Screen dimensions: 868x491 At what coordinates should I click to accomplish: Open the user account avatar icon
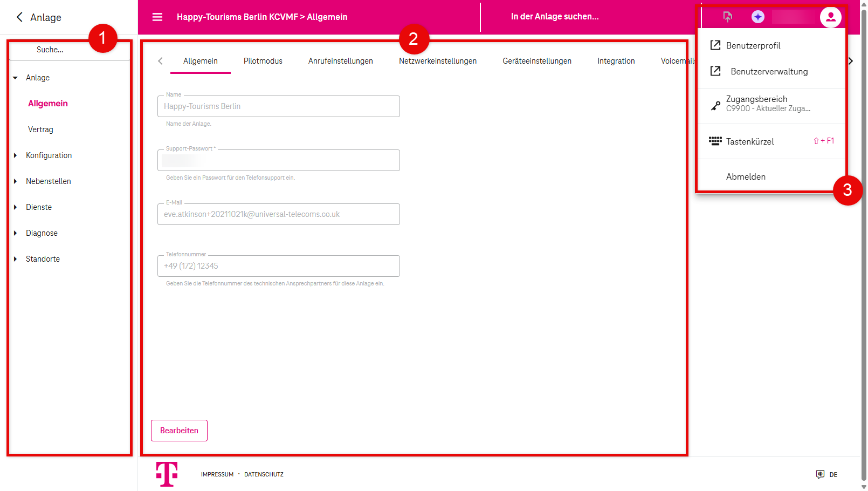[x=830, y=17]
